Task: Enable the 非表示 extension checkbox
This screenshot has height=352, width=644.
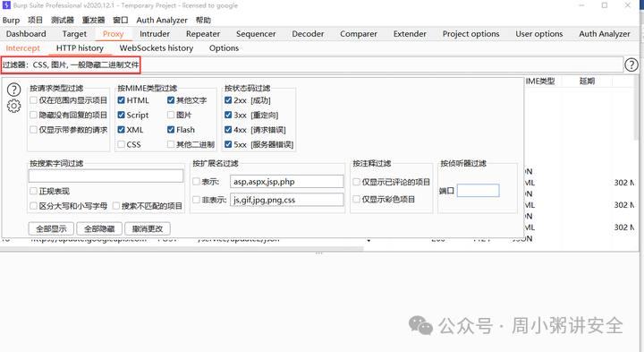Action: [x=196, y=200]
